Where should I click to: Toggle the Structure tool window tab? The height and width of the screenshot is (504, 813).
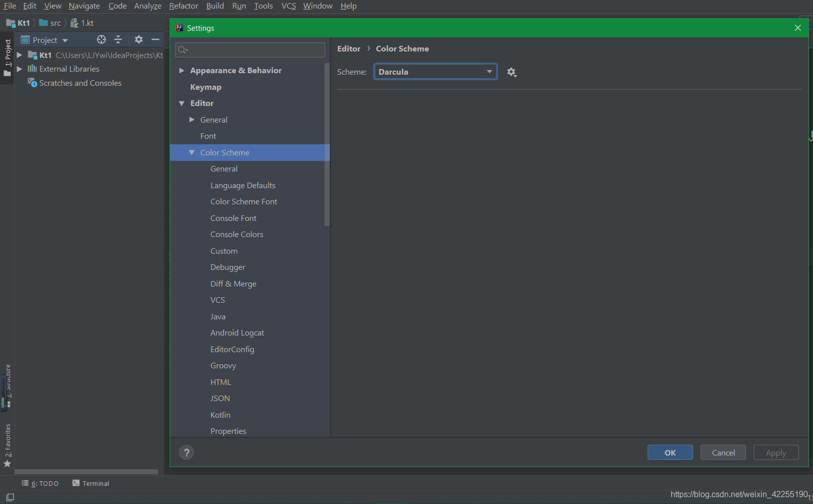point(7,386)
